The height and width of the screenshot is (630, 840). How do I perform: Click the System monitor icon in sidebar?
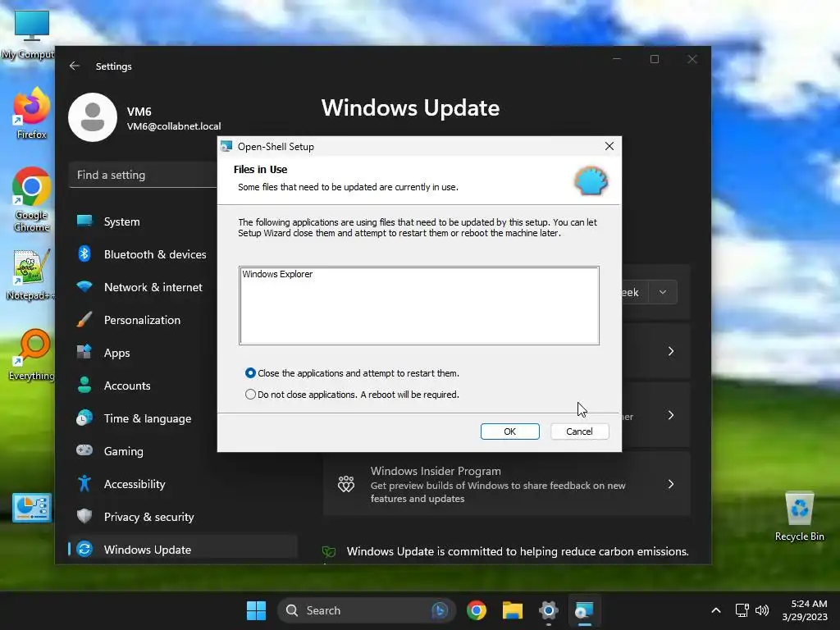pos(84,221)
